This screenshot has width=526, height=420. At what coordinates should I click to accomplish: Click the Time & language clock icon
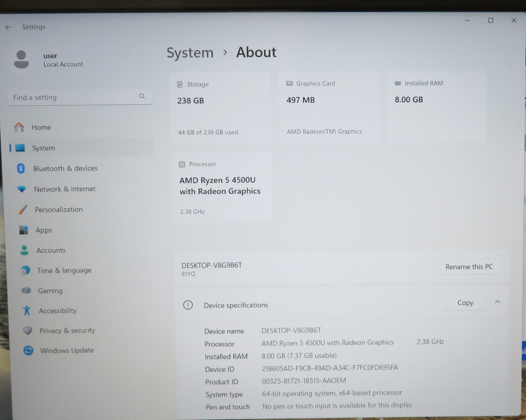[25, 270]
